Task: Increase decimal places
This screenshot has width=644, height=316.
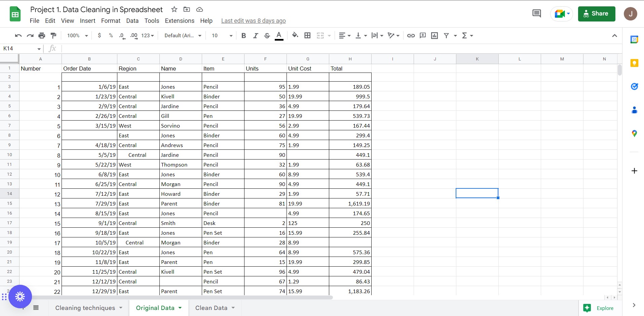Action: click(x=134, y=36)
